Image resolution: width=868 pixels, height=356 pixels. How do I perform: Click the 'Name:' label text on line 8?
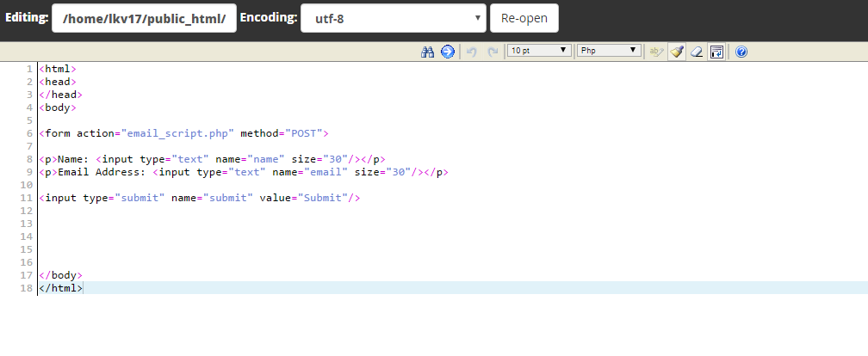pos(73,159)
